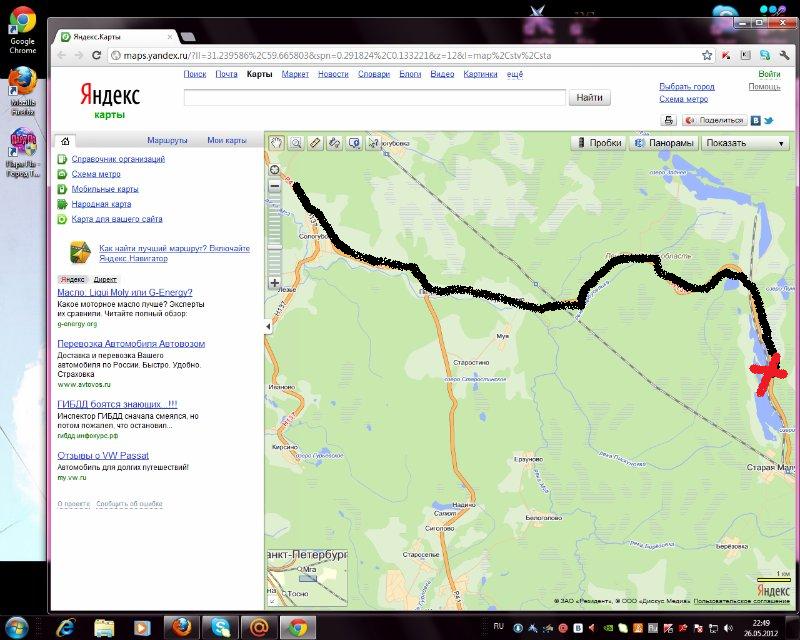Open the Словари service link
This screenshot has height=640, width=800.
[x=373, y=74]
